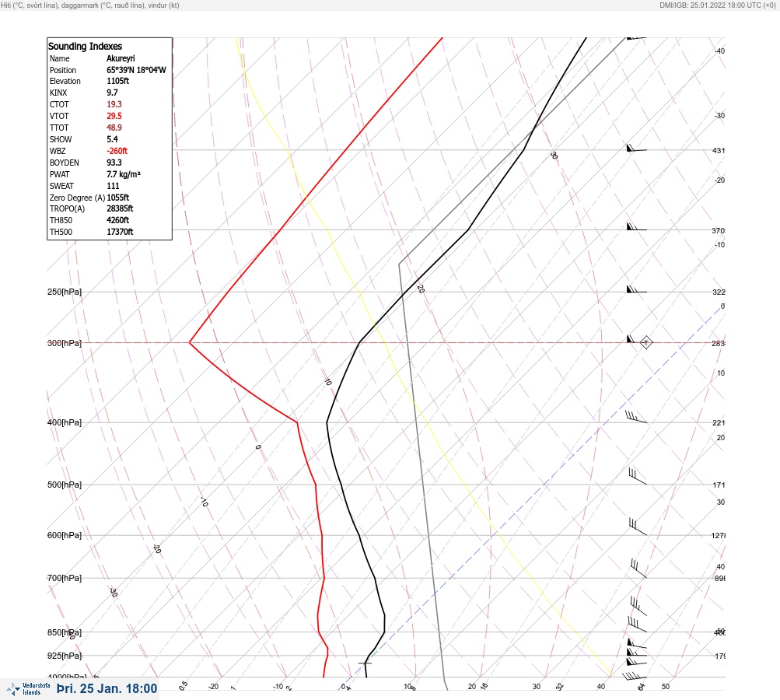Click the elevation value 1105ft
Image resolution: width=780 pixels, height=700 pixels.
[118, 81]
